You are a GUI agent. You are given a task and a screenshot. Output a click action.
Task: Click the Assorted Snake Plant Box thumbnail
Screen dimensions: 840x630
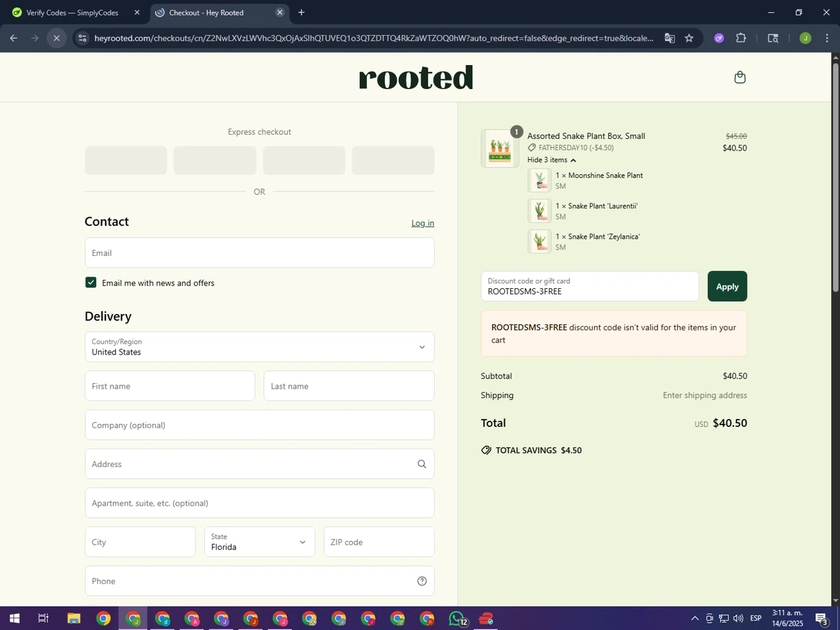pyautogui.click(x=500, y=148)
